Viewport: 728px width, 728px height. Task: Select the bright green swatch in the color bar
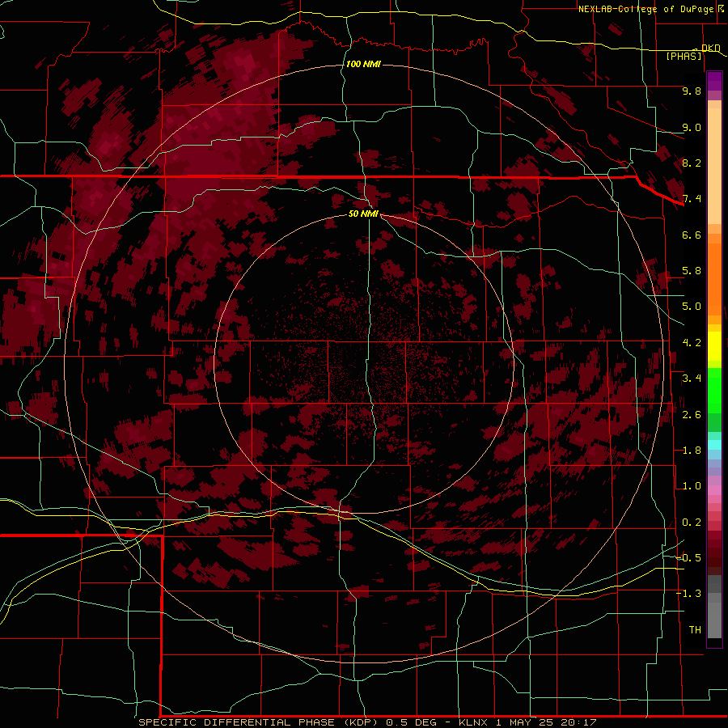point(714,392)
